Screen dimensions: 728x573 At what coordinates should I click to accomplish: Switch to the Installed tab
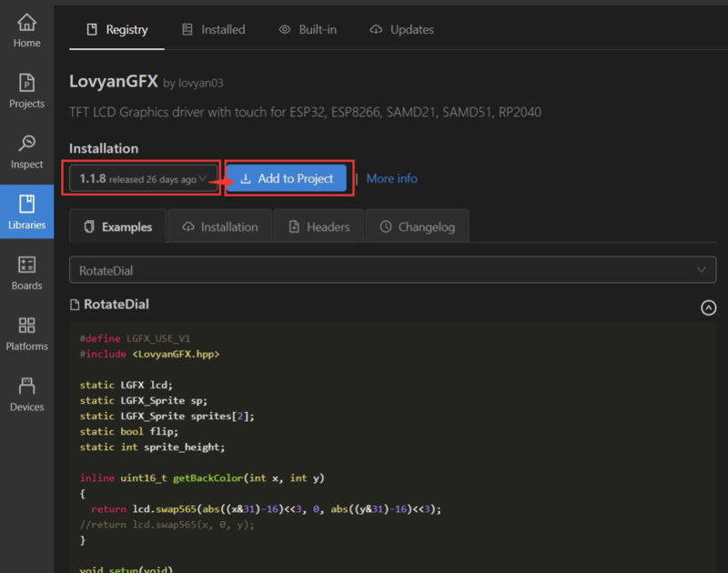tap(213, 29)
